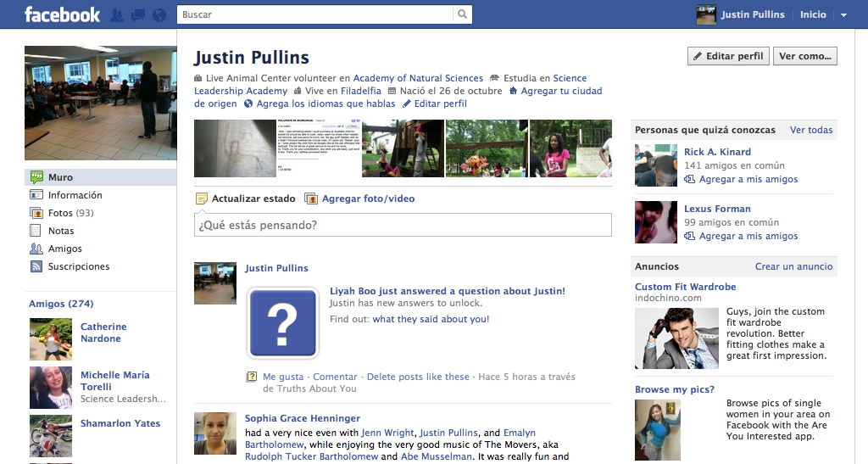This screenshot has height=464, width=868.
Task: Open messages icon in top bar
Action: pos(137,14)
